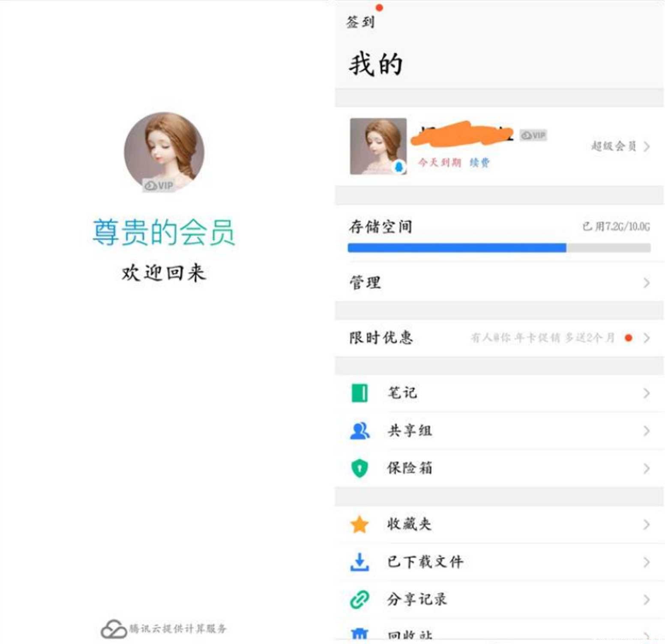The height and width of the screenshot is (644, 665).
Task: Expand the 保险箱 row chevron
Action: tap(647, 468)
